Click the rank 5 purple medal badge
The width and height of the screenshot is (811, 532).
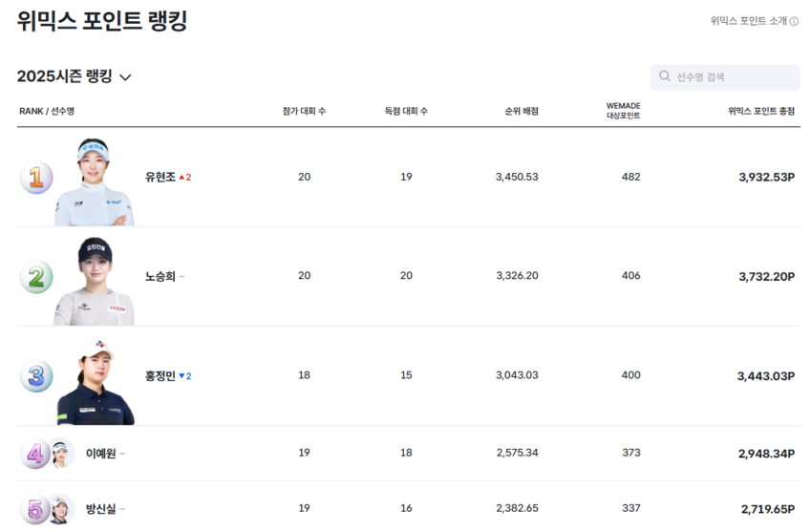tap(34, 509)
